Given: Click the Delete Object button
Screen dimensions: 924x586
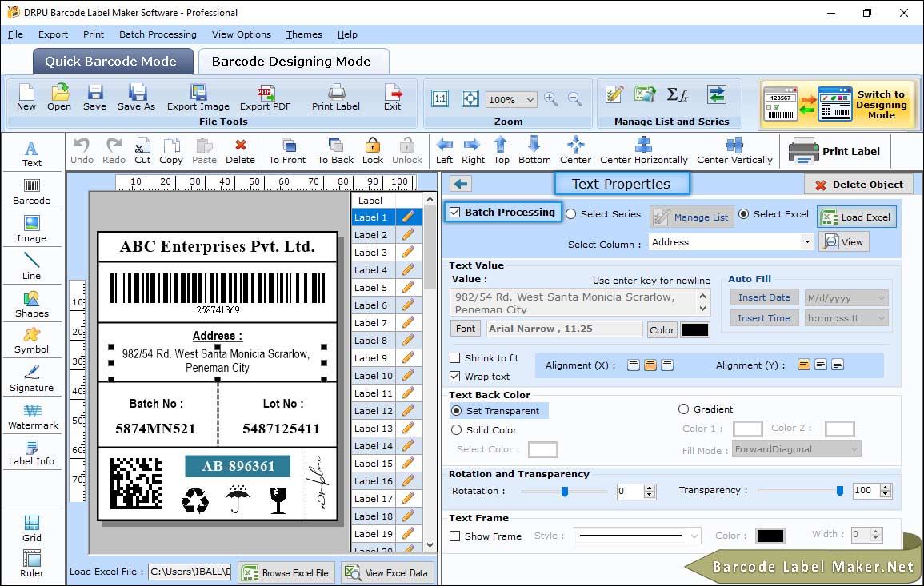Looking at the screenshot, I should click(858, 185).
